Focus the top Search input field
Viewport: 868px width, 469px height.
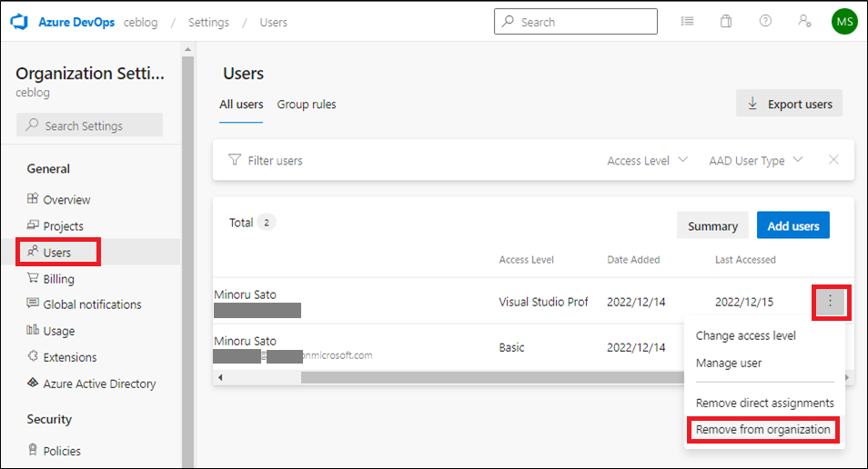coord(576,22)
